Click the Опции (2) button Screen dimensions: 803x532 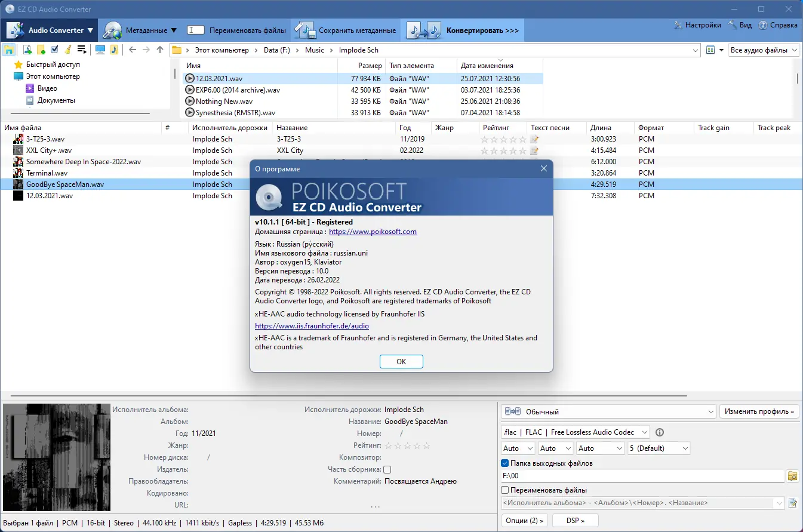click(525, 521)
